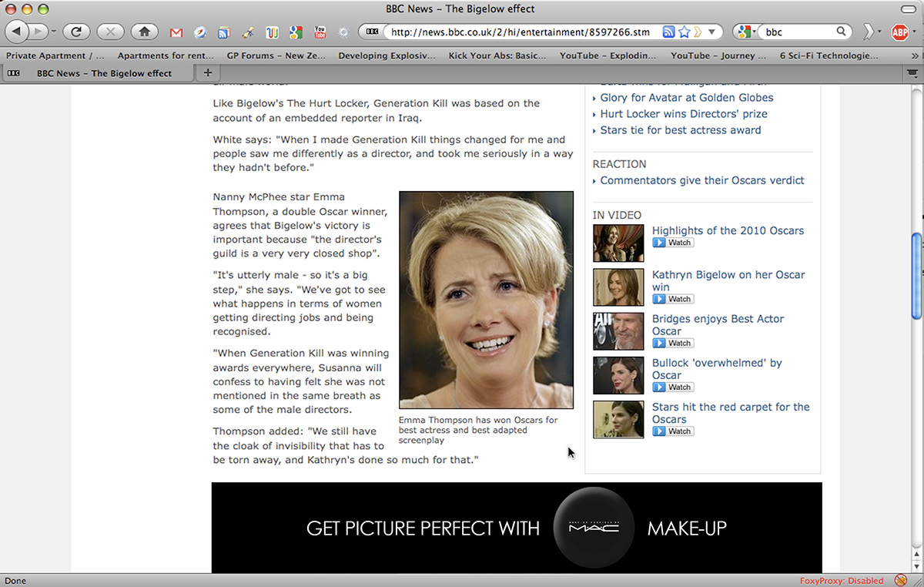The width and height of the screenshot is (924, 587).
Task: Click FoxyProxy: Disabled in status bar
Action: pos(842,581)
